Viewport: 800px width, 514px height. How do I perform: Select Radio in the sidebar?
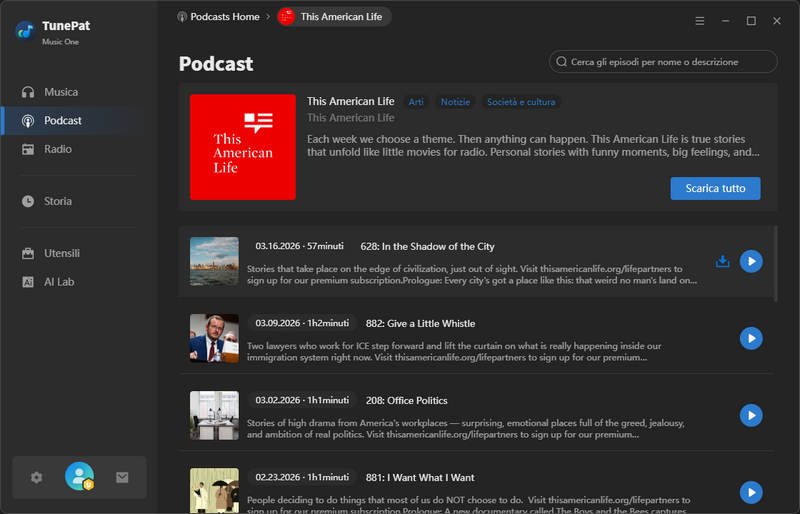[57, 149]
